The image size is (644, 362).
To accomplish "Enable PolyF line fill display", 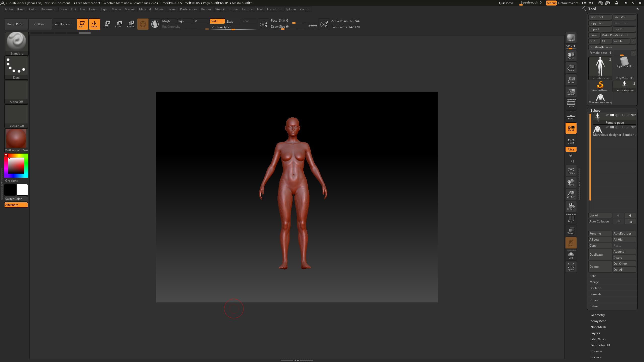I will coord(571,218).
